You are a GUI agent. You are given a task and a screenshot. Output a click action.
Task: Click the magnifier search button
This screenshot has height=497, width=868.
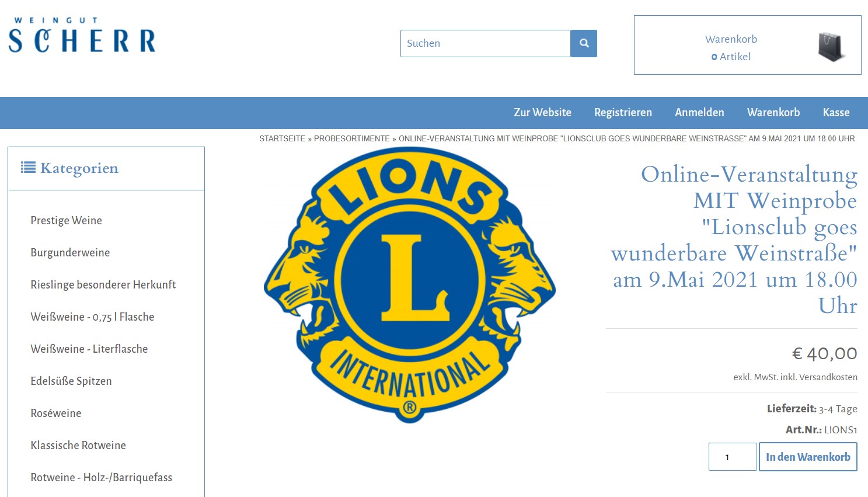coord(584,43)
